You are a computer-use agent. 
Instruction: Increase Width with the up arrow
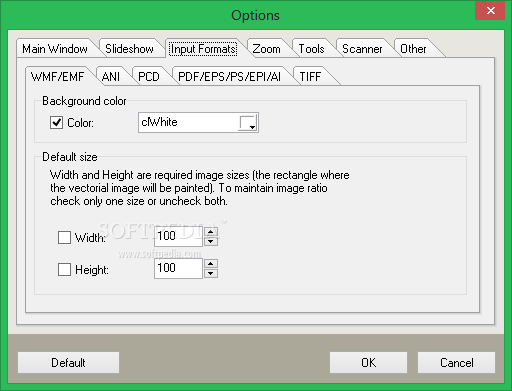pyautogui.click(x=211, y=232)
